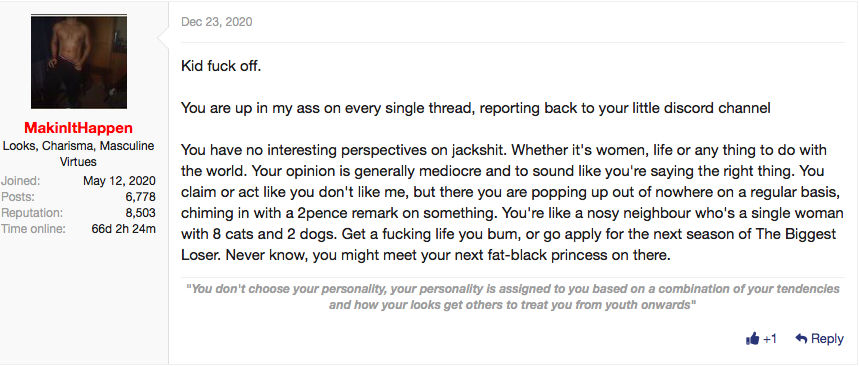Click the Time online label
Screen dimensions: 859x366
[33, 228]
